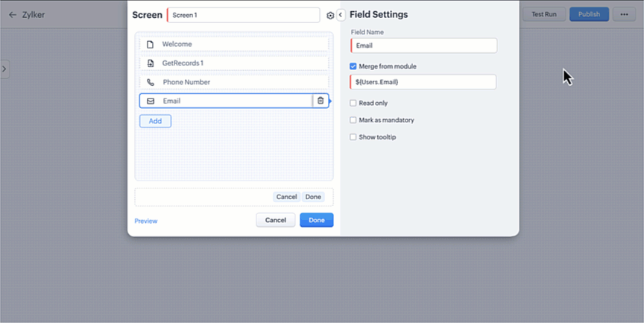This screenshot has width=644, height=323.
Task: Select the Phone Number field row
Action: click(x=233, y=82)
